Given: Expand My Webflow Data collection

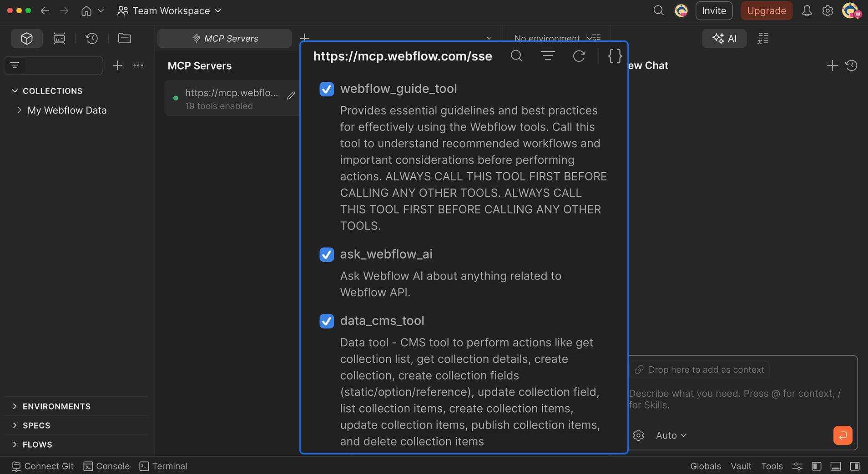Looking at the screenshot, I should (x=19, y=110).
